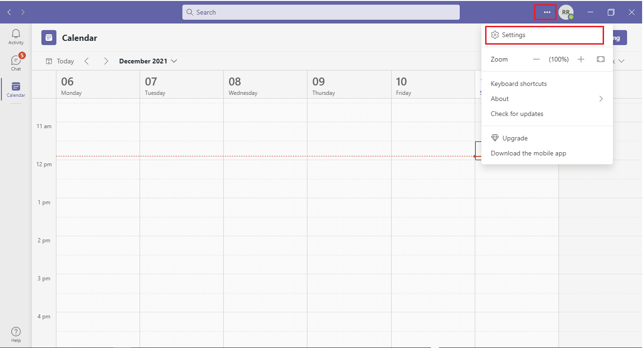Click Download the mobile app

[528, 153]
